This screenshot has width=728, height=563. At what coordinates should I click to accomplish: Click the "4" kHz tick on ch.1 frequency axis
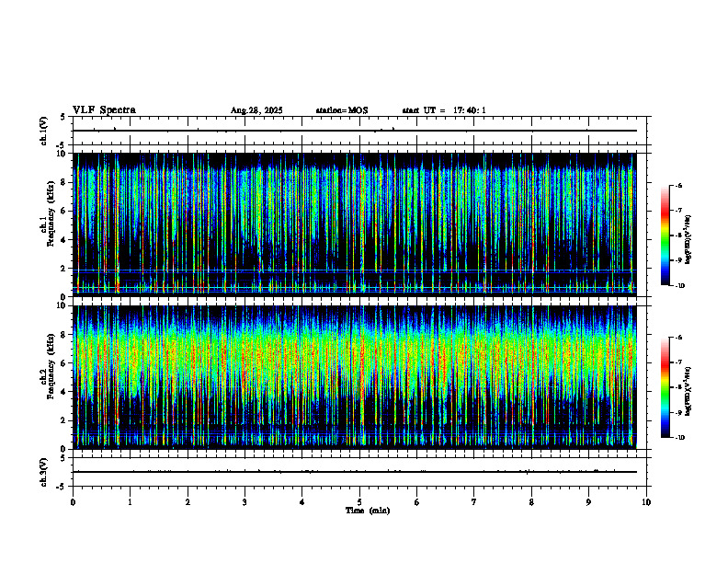click(64, 240)
